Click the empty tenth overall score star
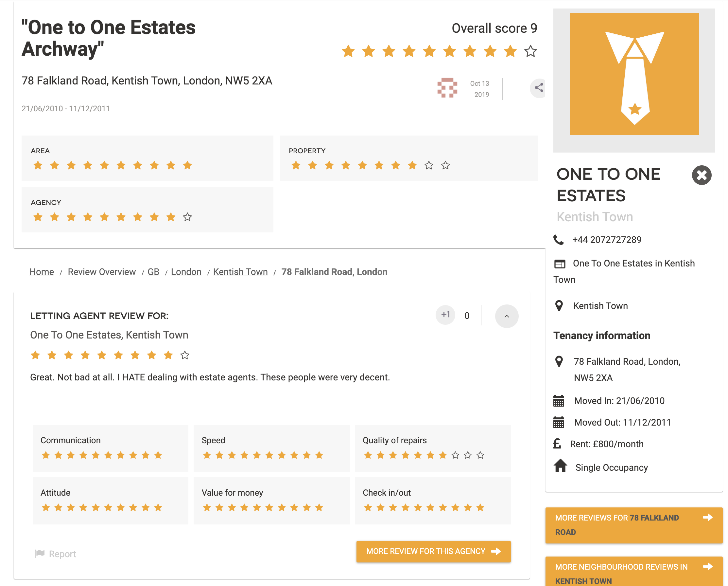The width and height of the screenshot is (728, 586). (530, 51)
